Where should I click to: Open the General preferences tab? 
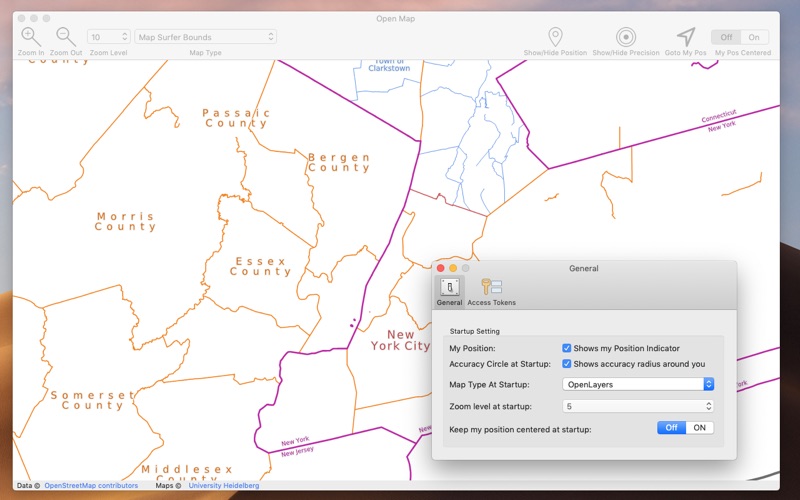(x=449, y=292)
